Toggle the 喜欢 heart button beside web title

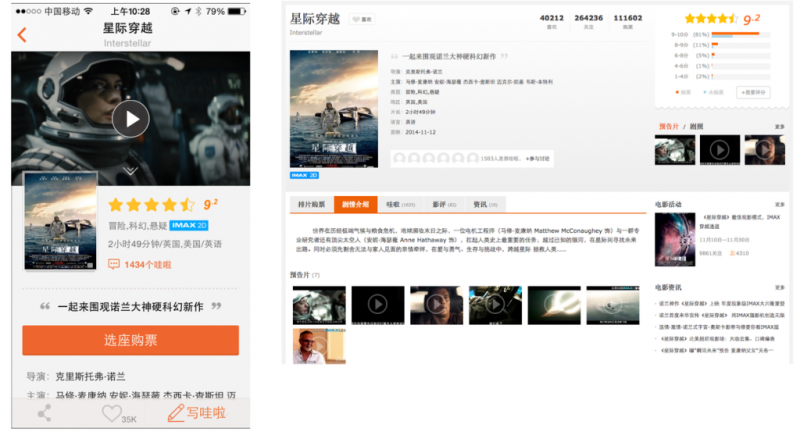362,19
